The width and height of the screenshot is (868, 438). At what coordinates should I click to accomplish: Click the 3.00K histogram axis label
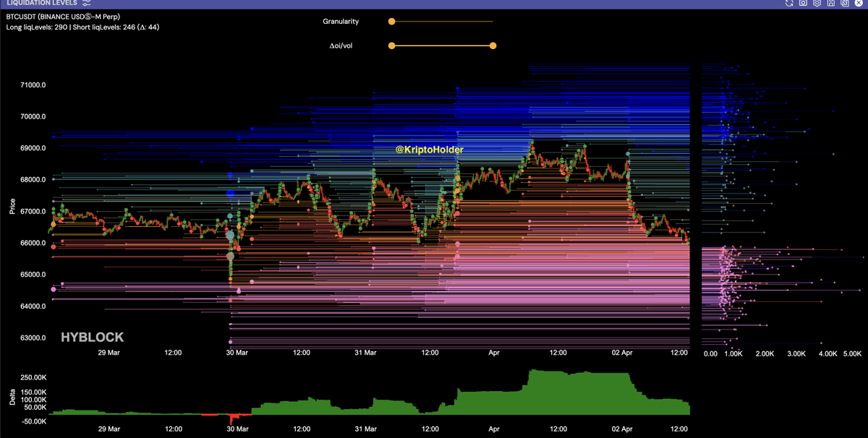point(796,353)
